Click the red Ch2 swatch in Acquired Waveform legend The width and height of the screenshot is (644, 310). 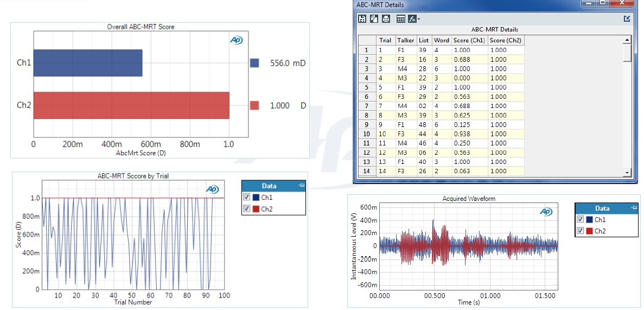[x=590, y=231]
